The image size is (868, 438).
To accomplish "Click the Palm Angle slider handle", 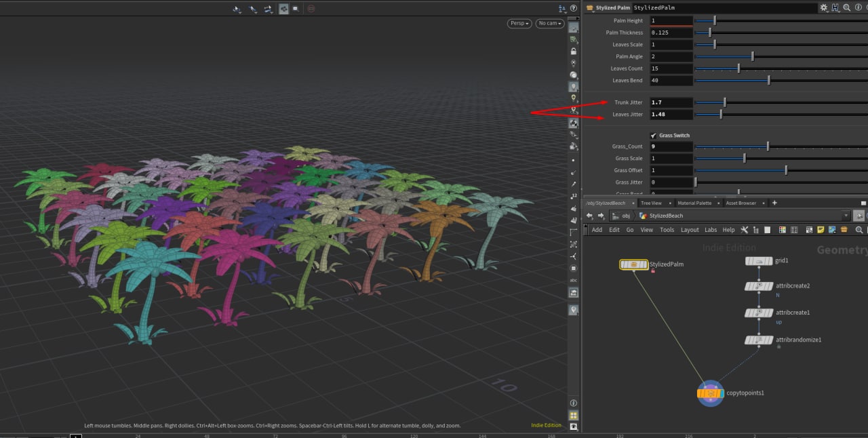I will click(753, 56).
